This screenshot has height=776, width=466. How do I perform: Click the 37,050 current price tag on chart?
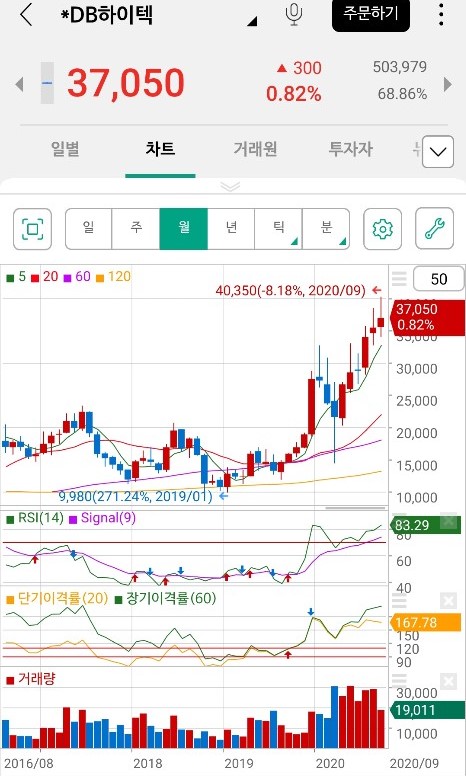click(x=428, y=317)
